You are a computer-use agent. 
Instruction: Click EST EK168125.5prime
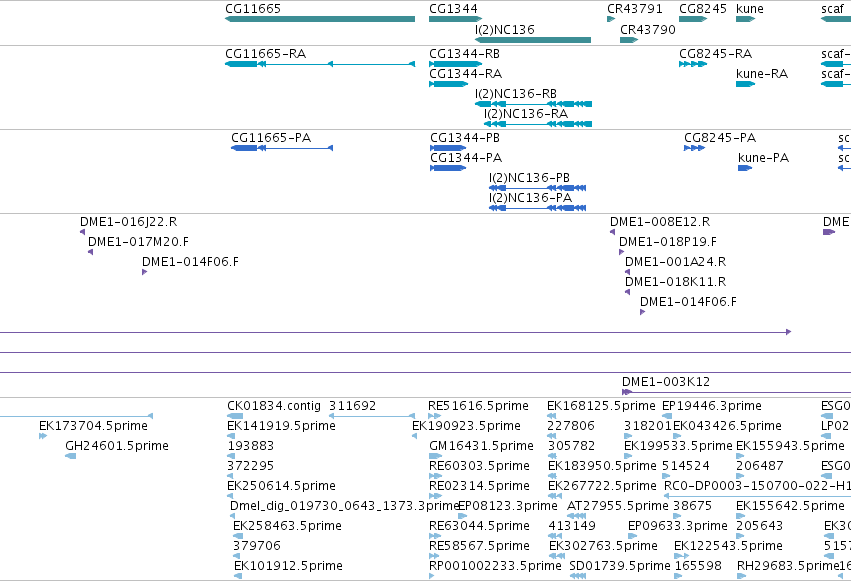tap(551, 416)
